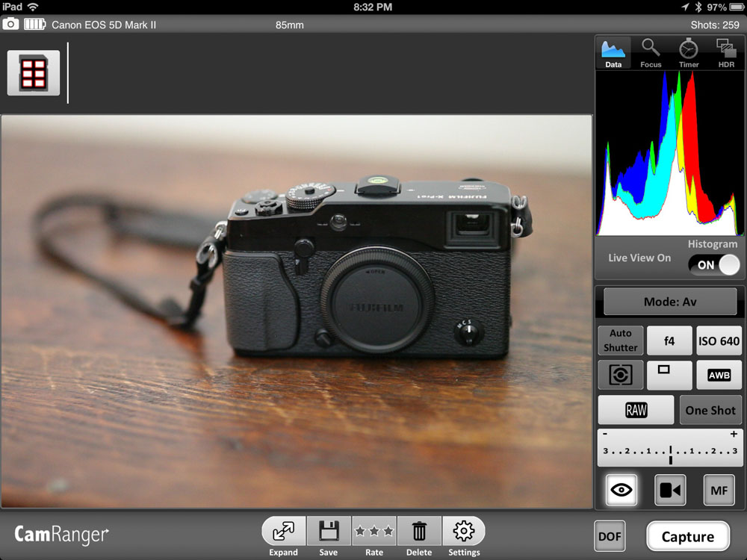This screenshot has width=747, height=560.
Task: Open the memory card thumbnail grid icon
Action: tap(34, 73)
